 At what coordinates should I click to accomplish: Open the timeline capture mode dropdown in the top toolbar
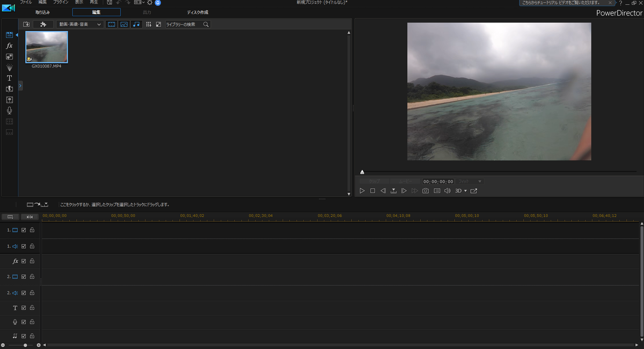(x=138, y=3)
